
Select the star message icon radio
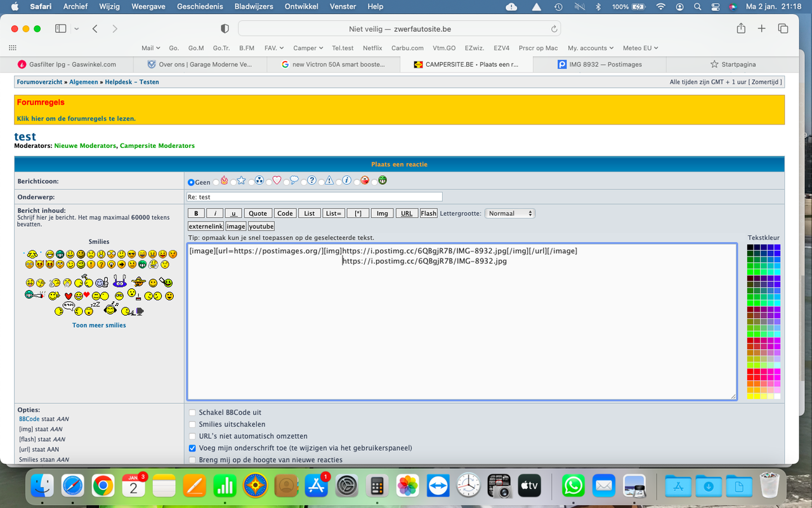pos(233,182)
